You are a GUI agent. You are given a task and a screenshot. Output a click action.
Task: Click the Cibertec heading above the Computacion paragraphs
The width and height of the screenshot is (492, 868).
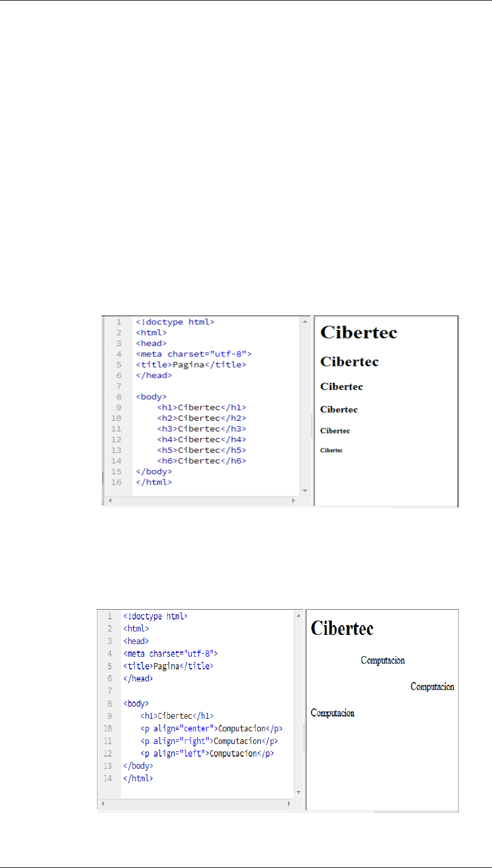[342, 628]
